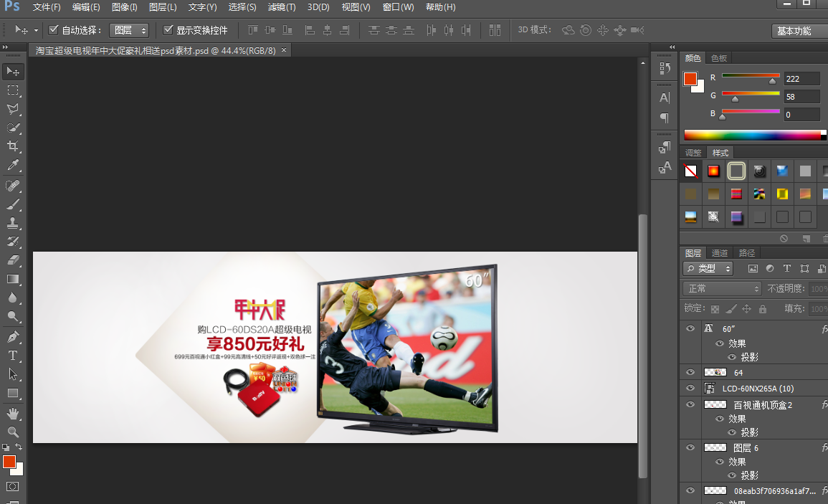This screenshot has width=828, height=504.
Task: Select the Zoom tool
Action: [x=13, y=432]
